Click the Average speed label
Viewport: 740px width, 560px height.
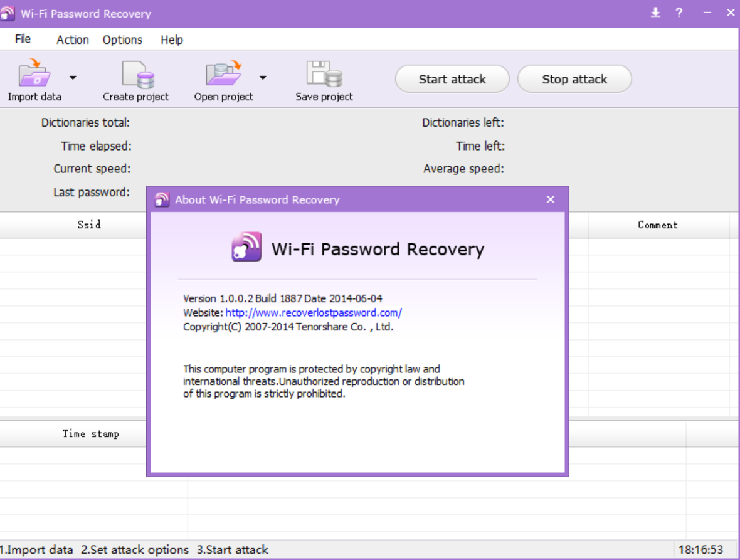(x=463, y=169)
